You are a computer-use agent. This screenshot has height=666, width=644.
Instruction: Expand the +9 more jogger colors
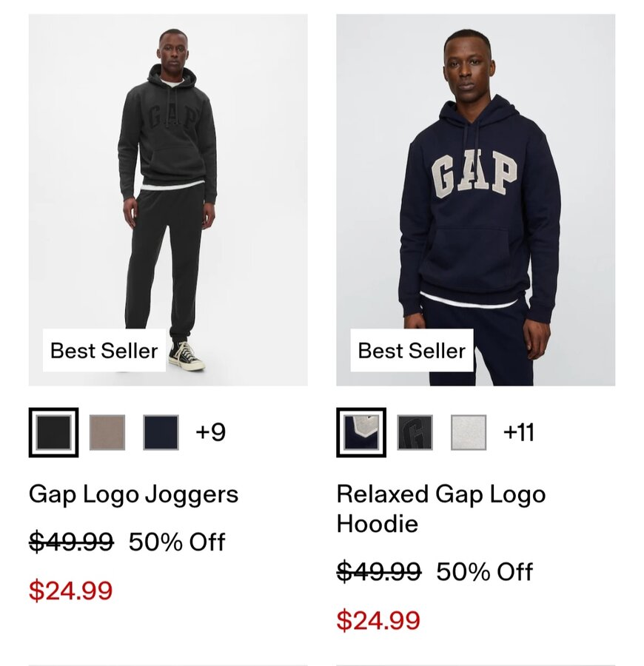pos(210,432)
